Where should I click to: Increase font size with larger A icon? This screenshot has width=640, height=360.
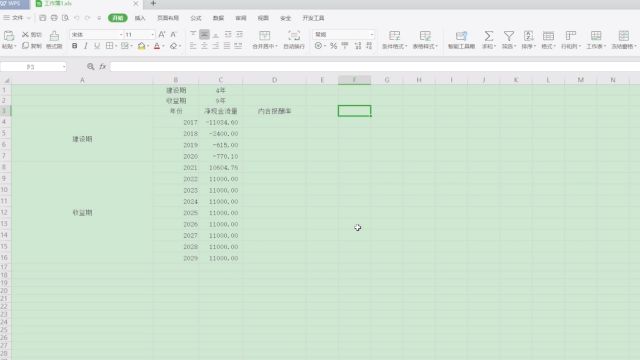[x=162, y=35]
